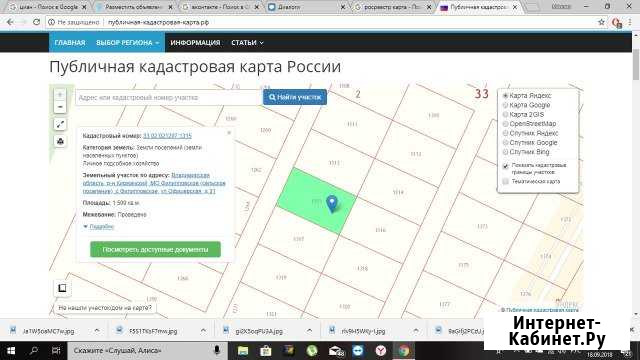Viewport: 640px width, 360px height.
Task: Open a new browser tab
Action: click(531, 7)
